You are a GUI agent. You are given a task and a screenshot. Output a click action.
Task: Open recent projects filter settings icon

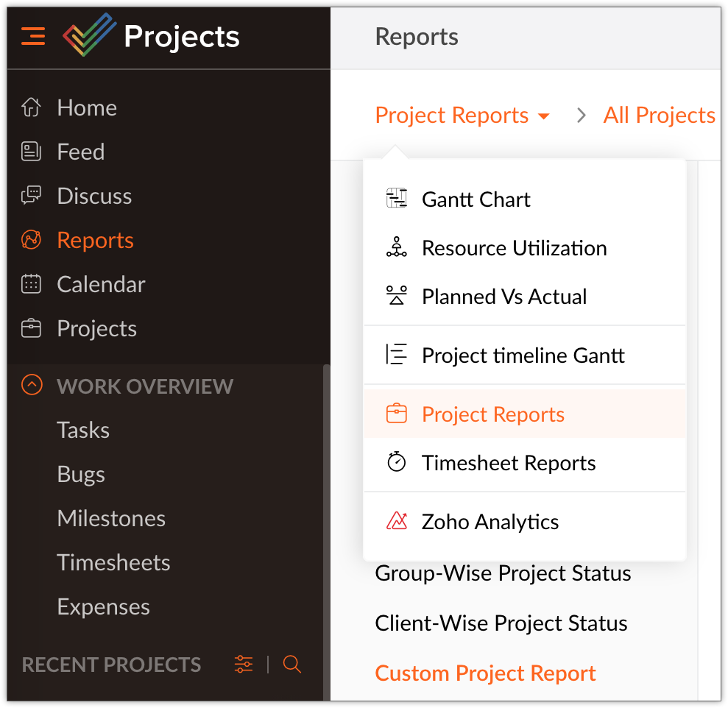(x=244, y=665)
